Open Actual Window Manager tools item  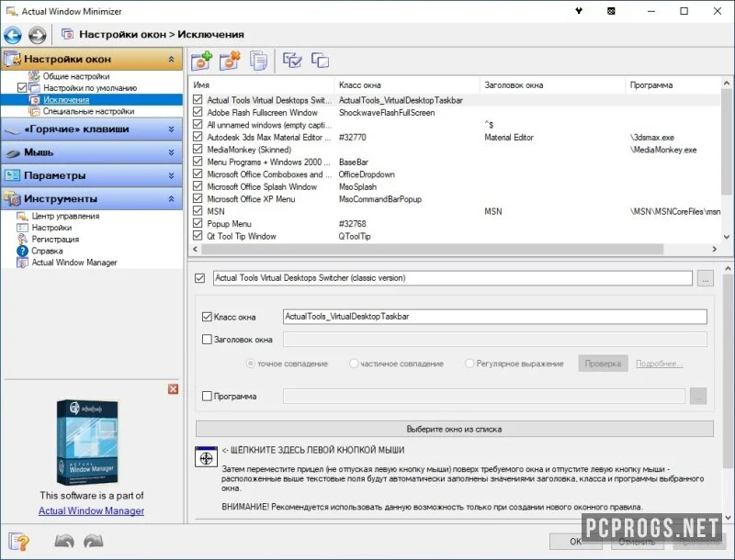74,263
